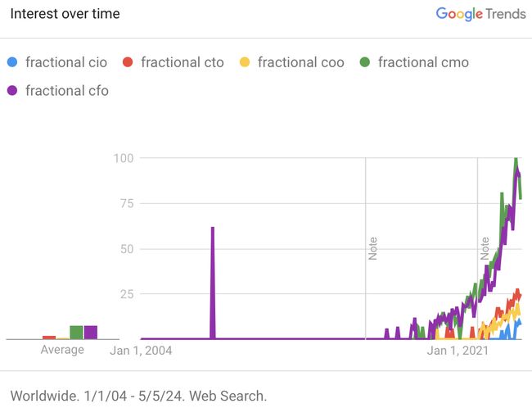Image resolution: width=532 pixels, height=408 pixels.
Task: Open the earlier Note marker on the chart
Action: point(372,248)
